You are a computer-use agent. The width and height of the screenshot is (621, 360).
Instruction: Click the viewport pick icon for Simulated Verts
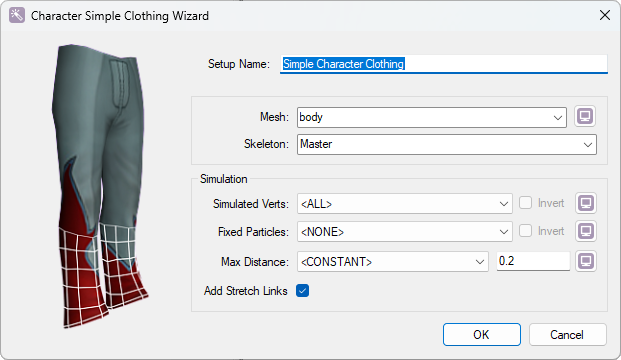[x=586, y=203]
